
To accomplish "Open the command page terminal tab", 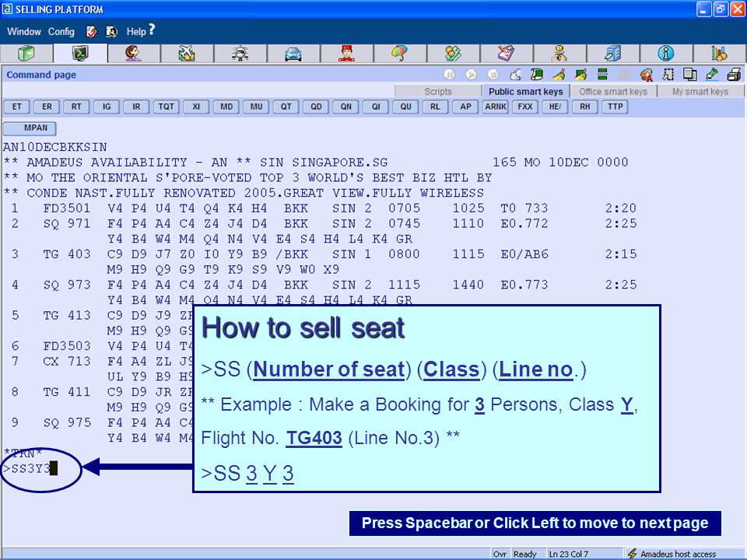I will (x=80, y=54).
